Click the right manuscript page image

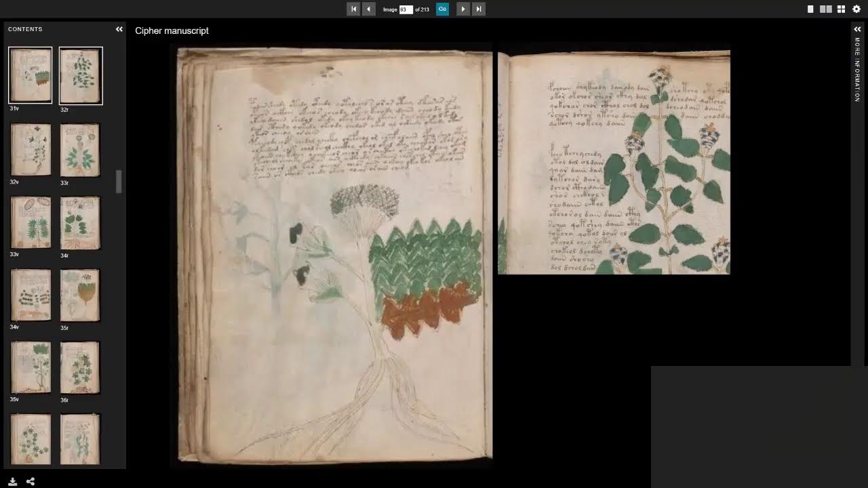click(614, 162)
